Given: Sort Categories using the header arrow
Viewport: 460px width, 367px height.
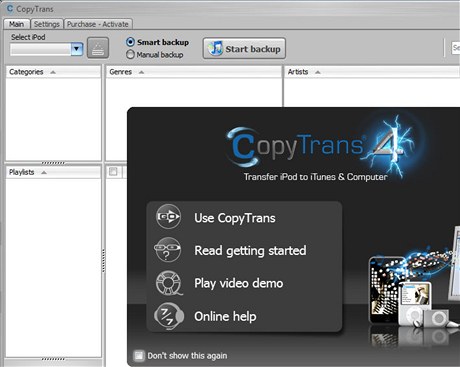Looking at the screenshot, I should point(53,72).
